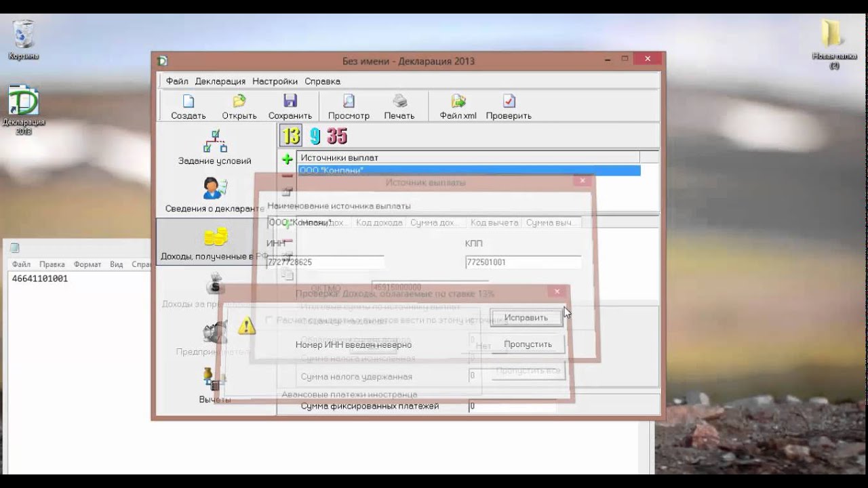
Task: Open Задание условий section
Action: [215, 147]
